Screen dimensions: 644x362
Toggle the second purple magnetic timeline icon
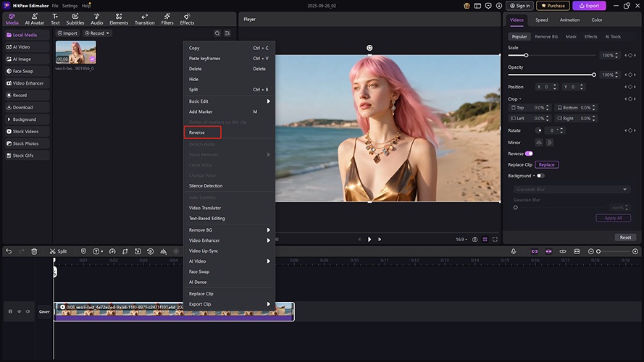pyautogui.click(x=548, y=251)
